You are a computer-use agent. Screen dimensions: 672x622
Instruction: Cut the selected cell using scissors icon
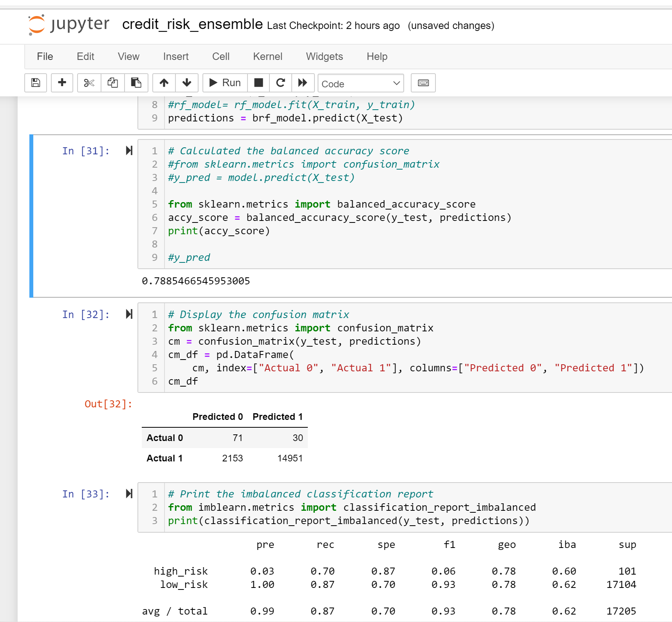pyautogui.click(x=89, y=83)
